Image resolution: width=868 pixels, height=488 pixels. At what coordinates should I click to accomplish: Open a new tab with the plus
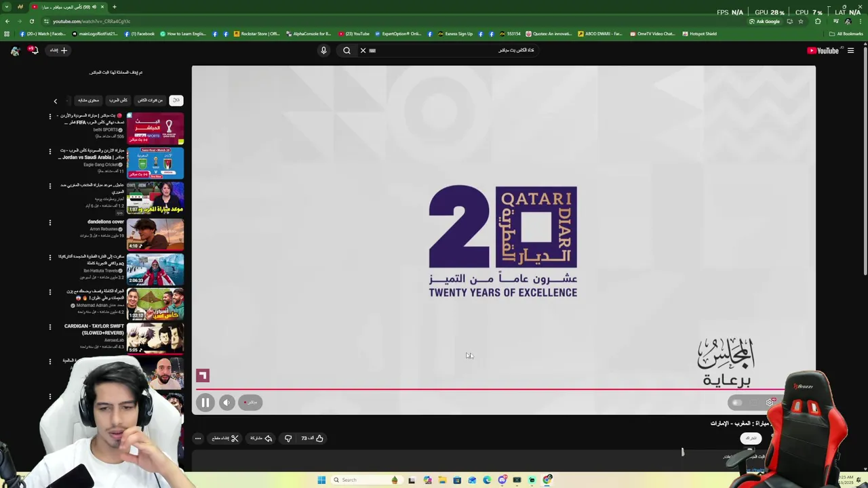point(114,7)
